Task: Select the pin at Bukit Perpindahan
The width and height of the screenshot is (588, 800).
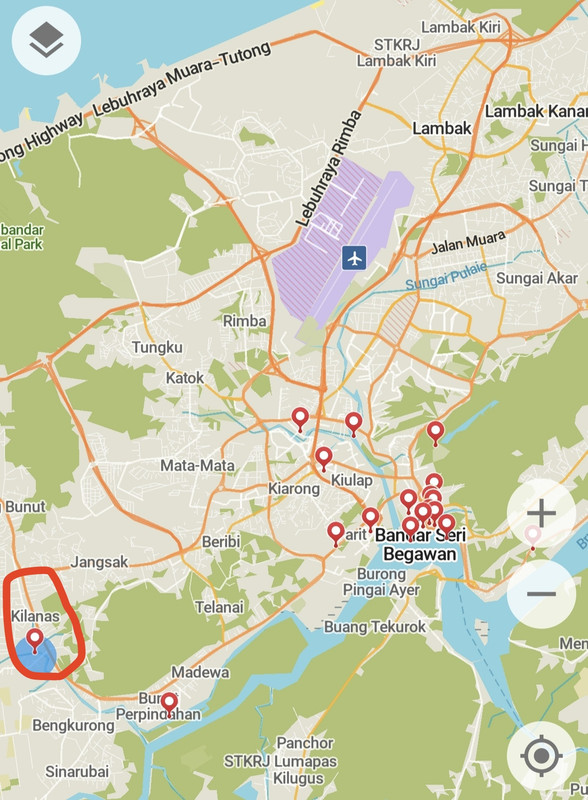Action: [x=169, y=704]
